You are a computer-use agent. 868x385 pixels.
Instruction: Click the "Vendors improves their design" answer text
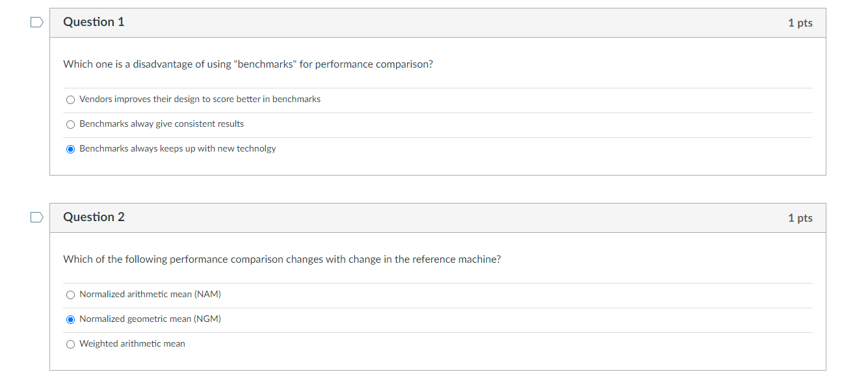200,100
